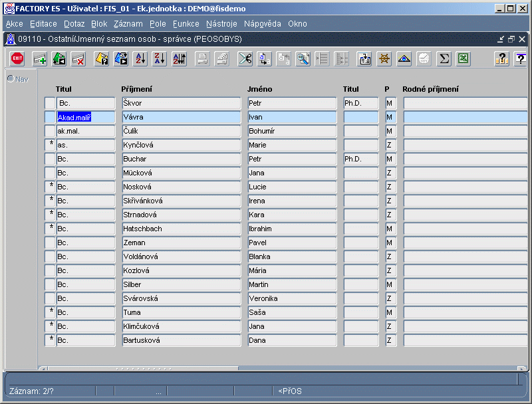Click the Sigma summation icon

click(x=444, y=58)
